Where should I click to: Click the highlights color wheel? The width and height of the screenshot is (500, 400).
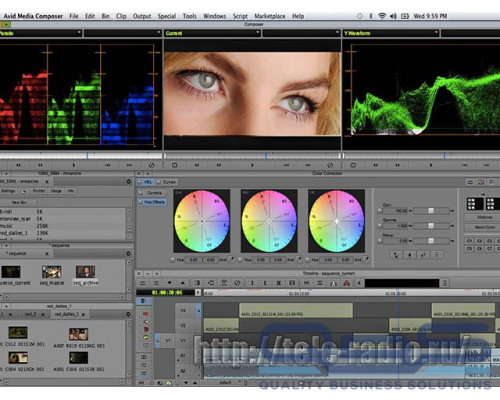tap(336, 221)
